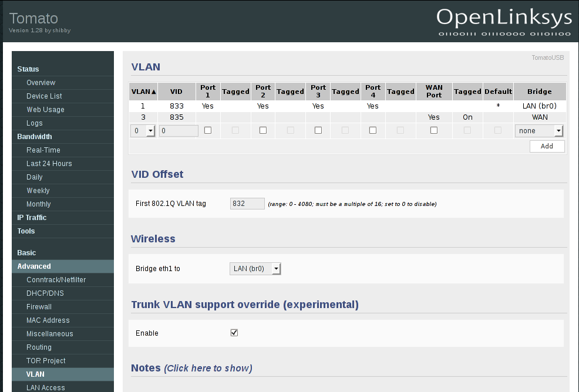Uncheck Trunk VLAN support override Enable
Viewport: 579px width, 392px height.
(234, 333)
